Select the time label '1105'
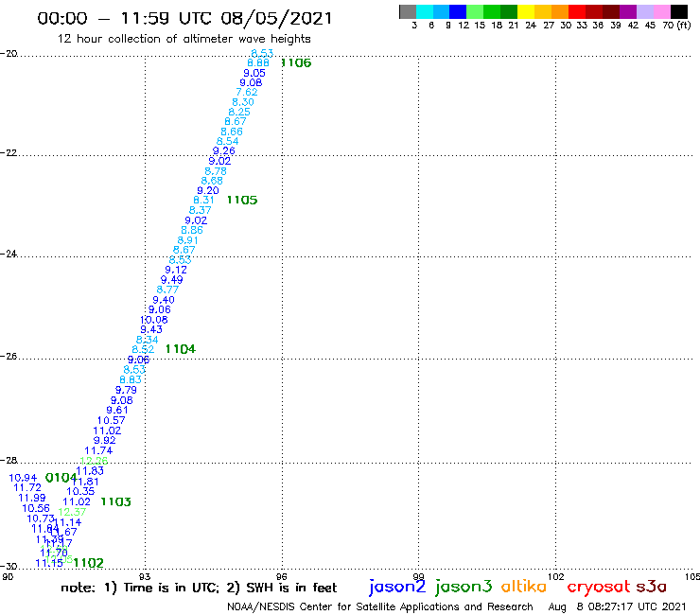The height and width of the screenshot is (615, 700). [x=242, y=200]
